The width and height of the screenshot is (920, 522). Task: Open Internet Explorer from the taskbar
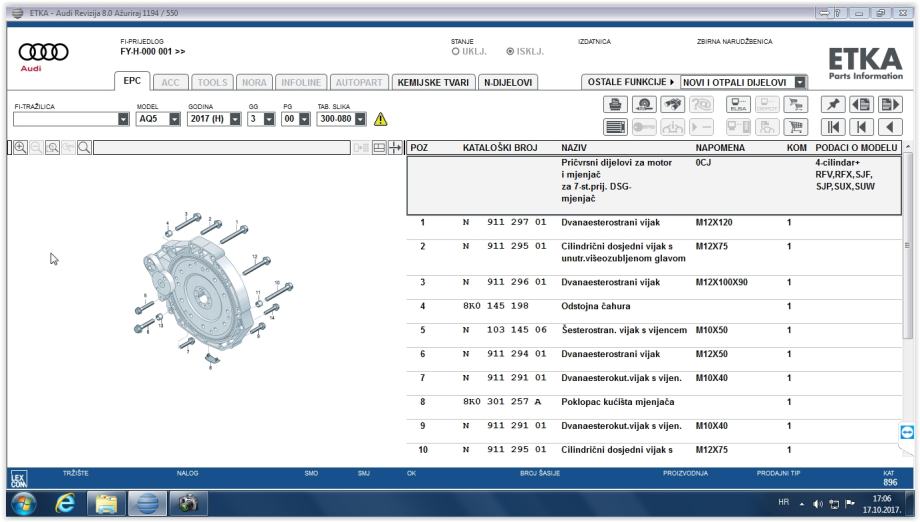(x=65, y=503)
